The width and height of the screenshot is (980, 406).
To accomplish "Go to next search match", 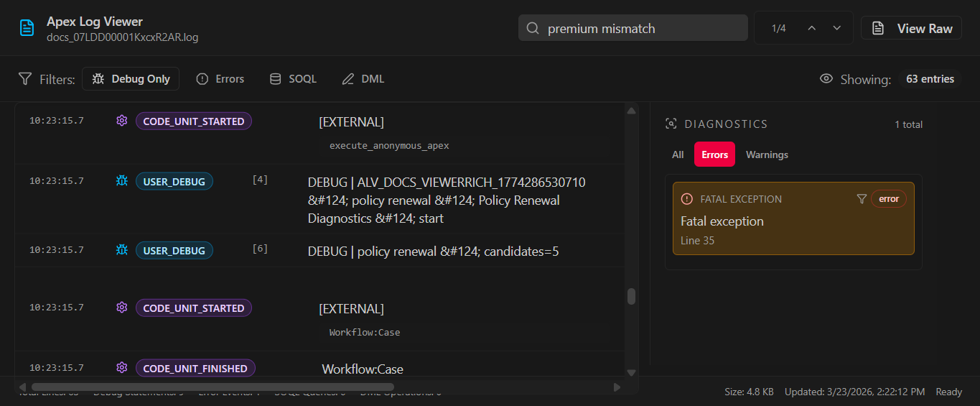I will coord(836,28).
